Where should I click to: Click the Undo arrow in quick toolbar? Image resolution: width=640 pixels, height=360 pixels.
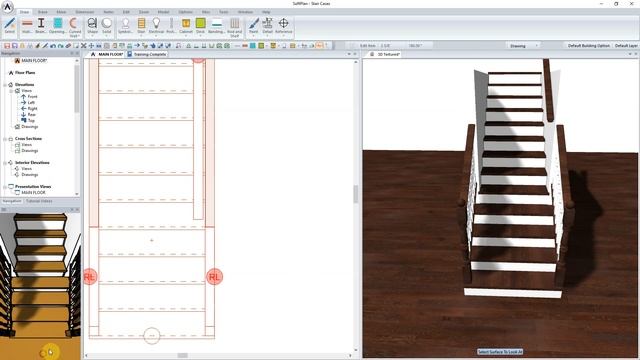(x=53, y=46)
